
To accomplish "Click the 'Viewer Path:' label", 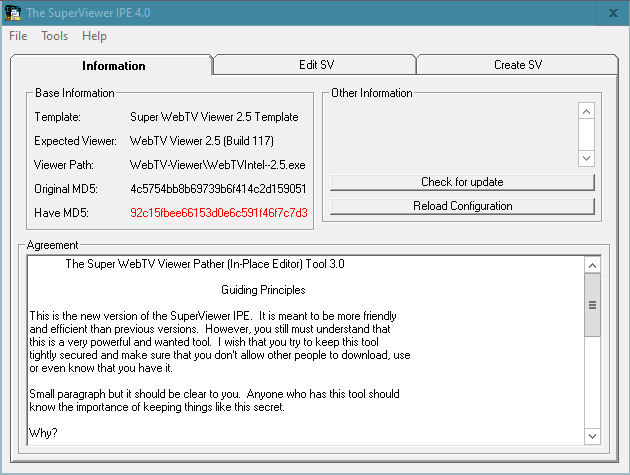I will pyautogui.click(x=63, y=165).
